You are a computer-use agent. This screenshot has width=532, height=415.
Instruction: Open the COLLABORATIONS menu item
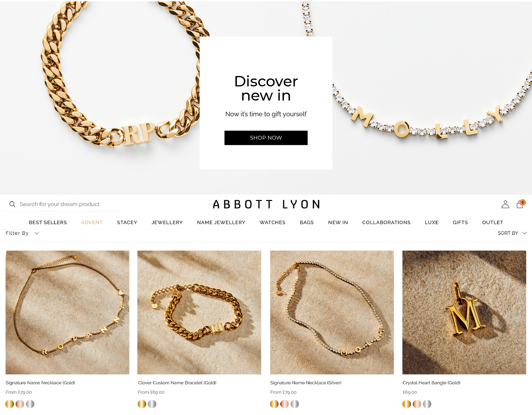coord(386,222)
